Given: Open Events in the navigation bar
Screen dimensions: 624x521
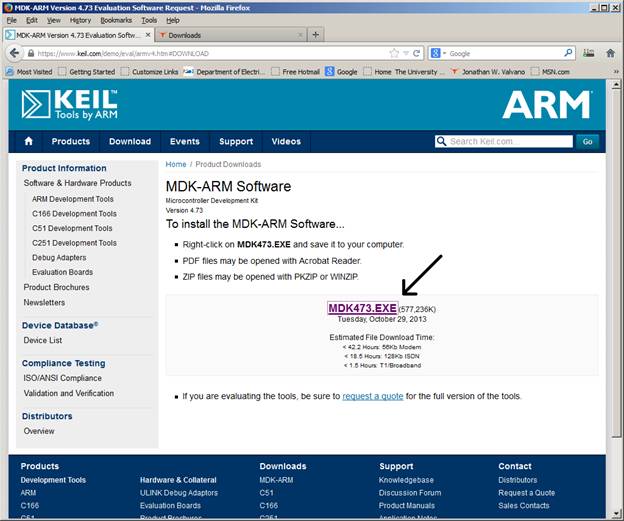Looking at the screenshot, I should 185,141.
